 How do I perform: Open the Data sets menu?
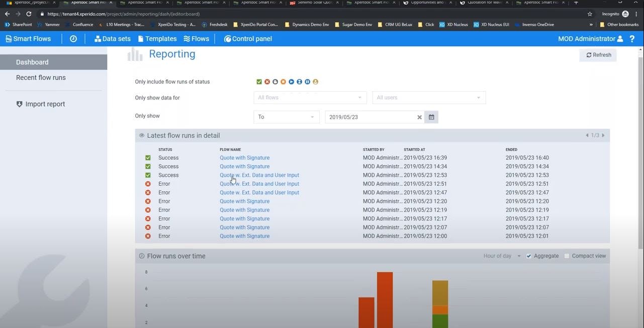[x=112, y=39]
